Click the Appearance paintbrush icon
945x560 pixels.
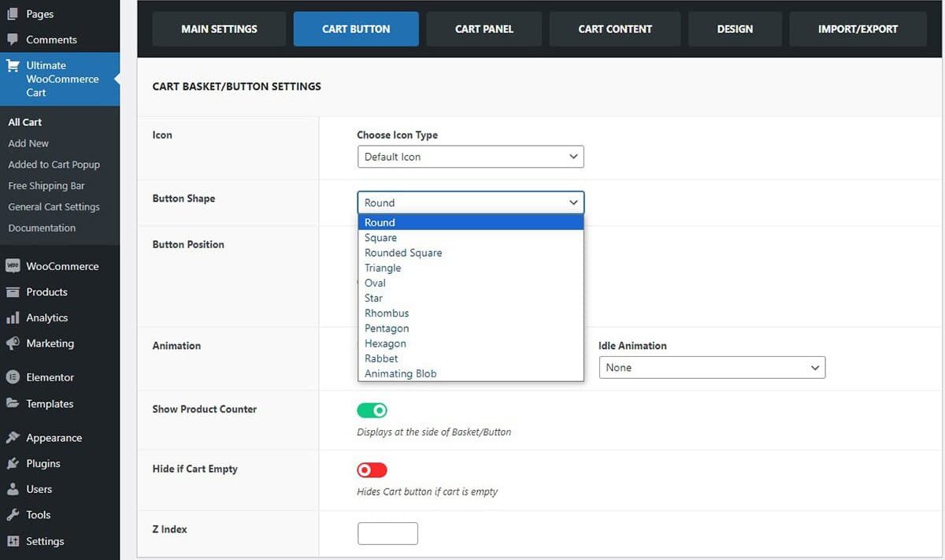tap(13, 437)
